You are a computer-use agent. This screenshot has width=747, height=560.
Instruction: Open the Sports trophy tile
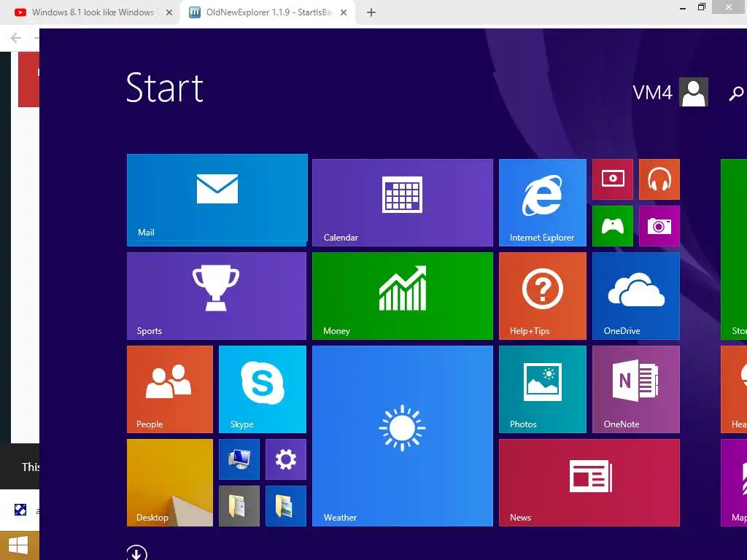point(217,296)
